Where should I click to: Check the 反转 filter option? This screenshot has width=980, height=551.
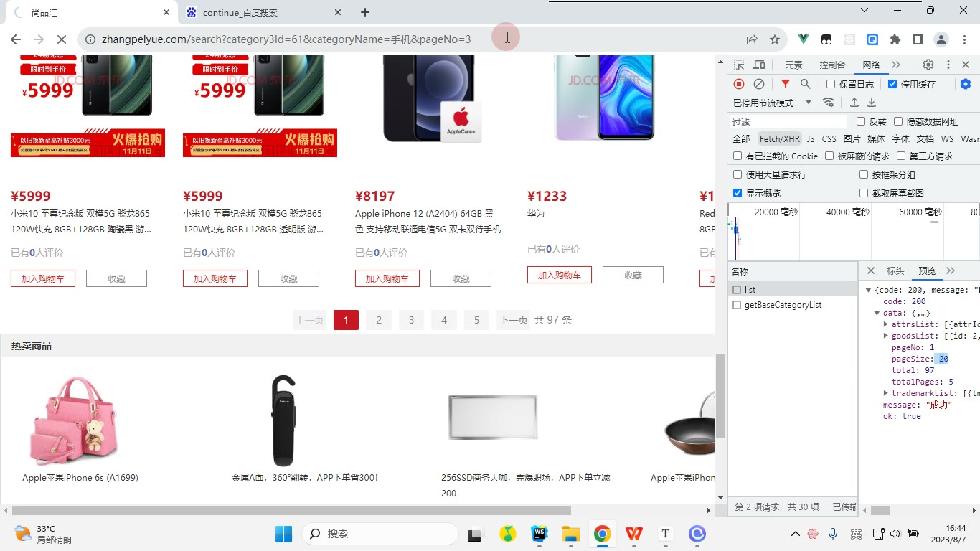pos(861,121)
